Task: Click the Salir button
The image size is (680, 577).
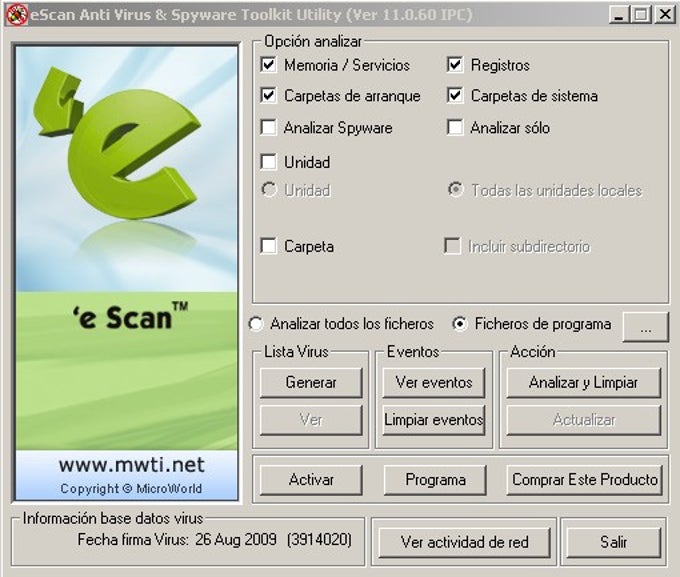Action: coord(614,542)
